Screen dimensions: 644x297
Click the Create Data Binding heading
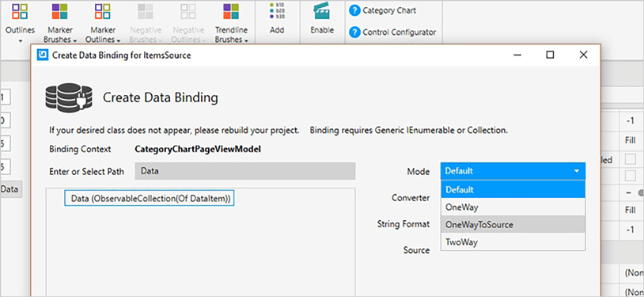(160, 98)
